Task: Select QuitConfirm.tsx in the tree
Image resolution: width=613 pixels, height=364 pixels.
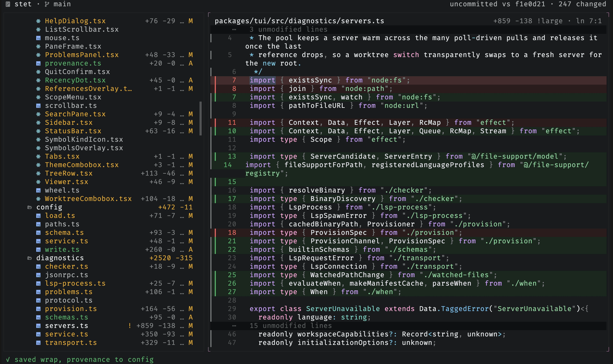Action: pos(78,72)
